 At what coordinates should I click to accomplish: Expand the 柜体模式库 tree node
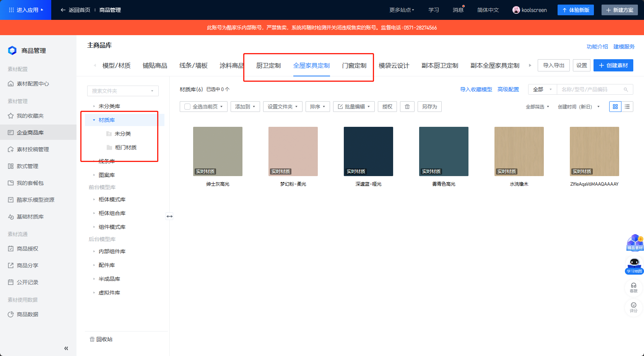click(94, 199)
